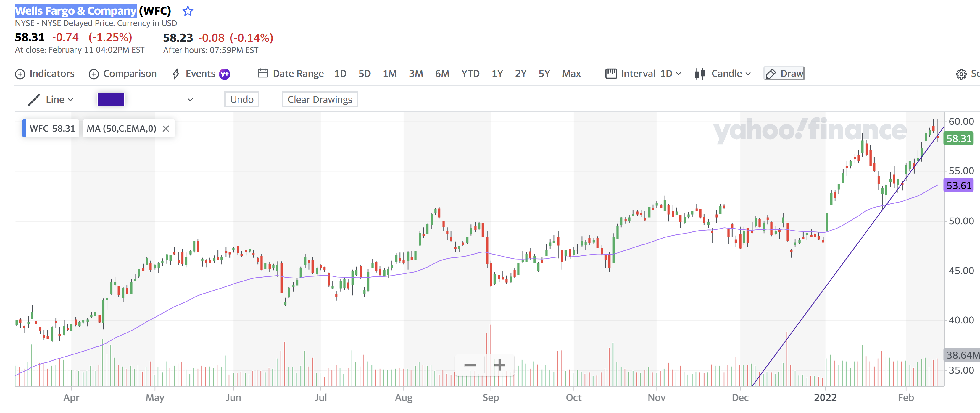
Task: Expand the Candle chart type dropdown
Action: pos(731,74)
